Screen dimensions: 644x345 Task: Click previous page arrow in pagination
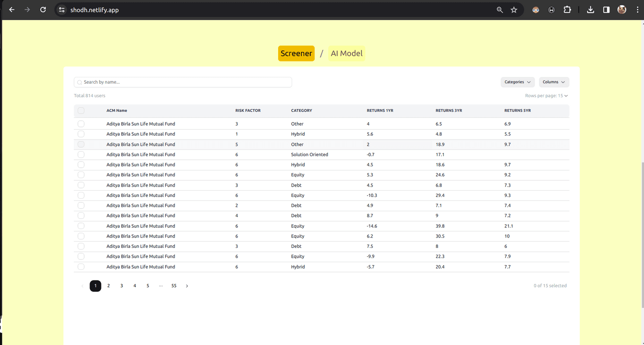(x=82, y=286)
